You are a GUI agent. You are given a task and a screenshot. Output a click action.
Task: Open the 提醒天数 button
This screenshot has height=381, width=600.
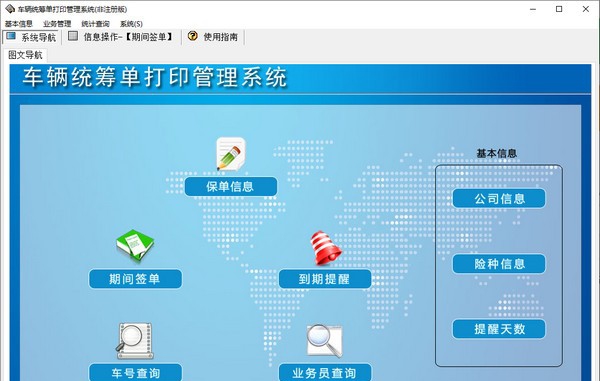pyautogui.click(x=499, y=329)
